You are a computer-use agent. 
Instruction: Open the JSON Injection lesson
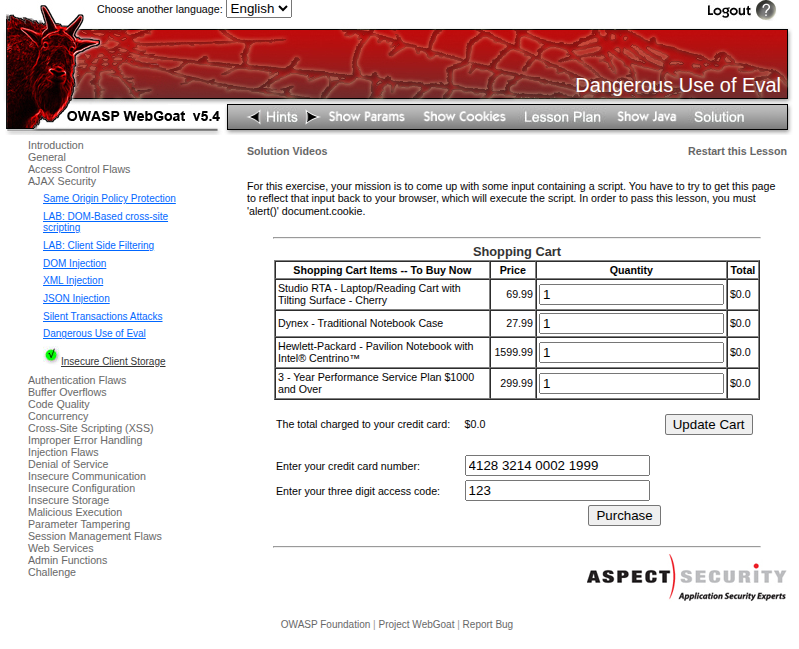tap(76, 298)
